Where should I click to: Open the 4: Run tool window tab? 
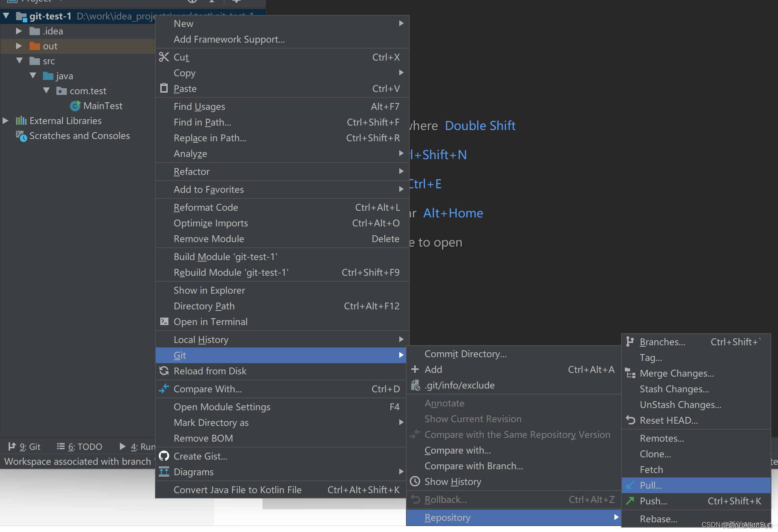pos(137,446)
